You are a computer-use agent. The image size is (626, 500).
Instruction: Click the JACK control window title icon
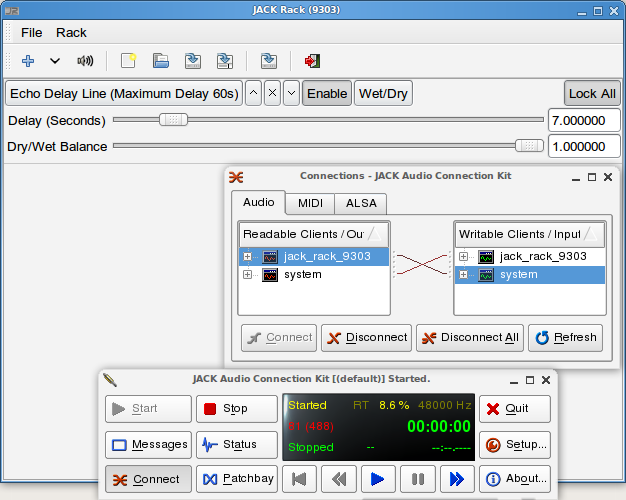click(110, 380)
